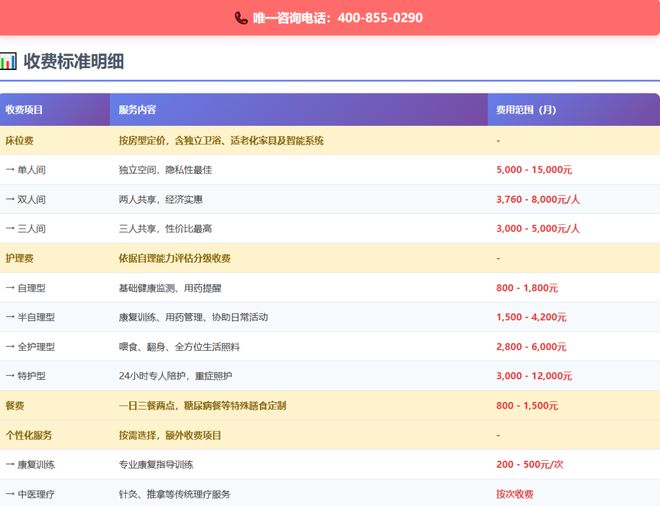This screenshot has width=660, height=506.
Task: Click description 康复训练、用药管理、协助日常活动
Action: pyautogui.click(x=193, y=317)
